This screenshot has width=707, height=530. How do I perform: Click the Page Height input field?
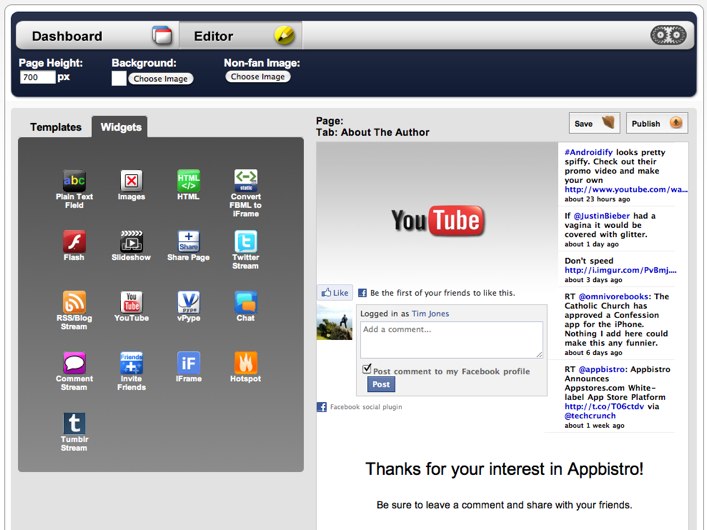(x=37, y=77)
